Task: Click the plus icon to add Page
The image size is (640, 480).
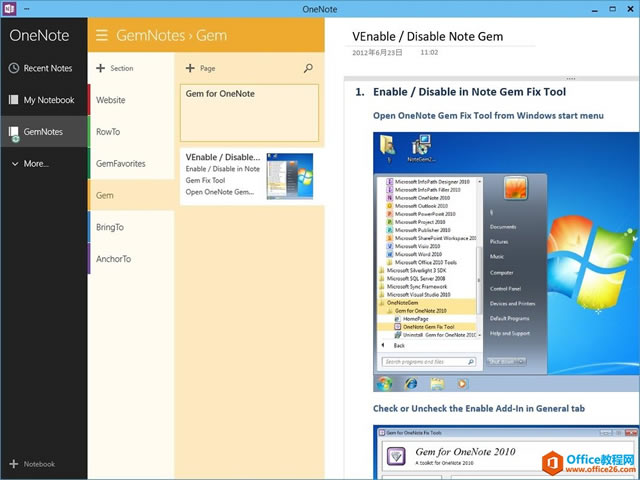Action: point(190,68)
